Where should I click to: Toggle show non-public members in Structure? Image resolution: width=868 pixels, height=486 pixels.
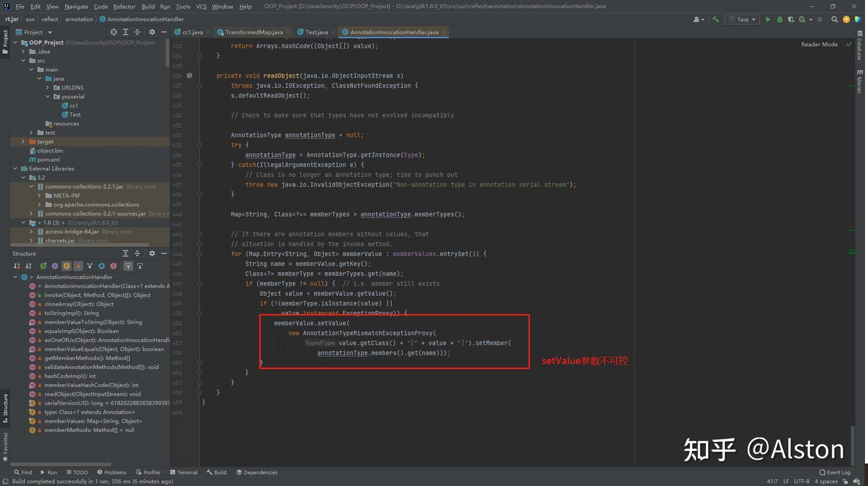pyautogui.click(x=78, y=266)
